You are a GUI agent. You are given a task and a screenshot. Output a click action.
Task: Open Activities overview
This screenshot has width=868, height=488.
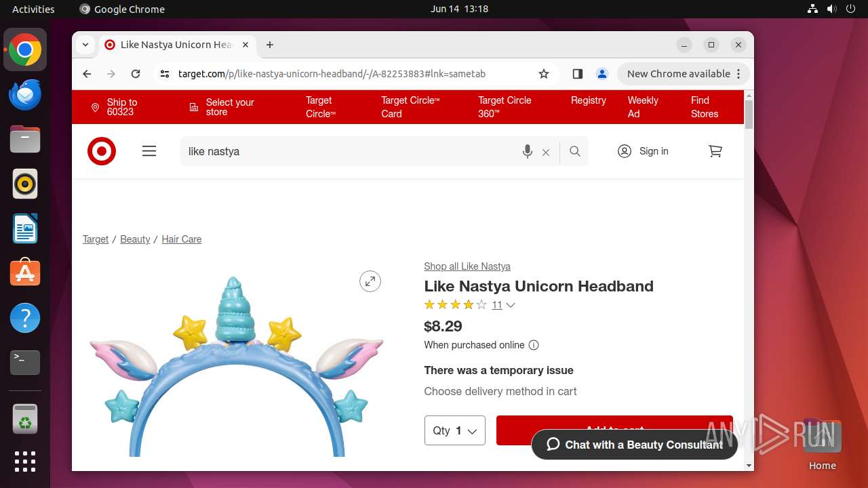(33, 9)
